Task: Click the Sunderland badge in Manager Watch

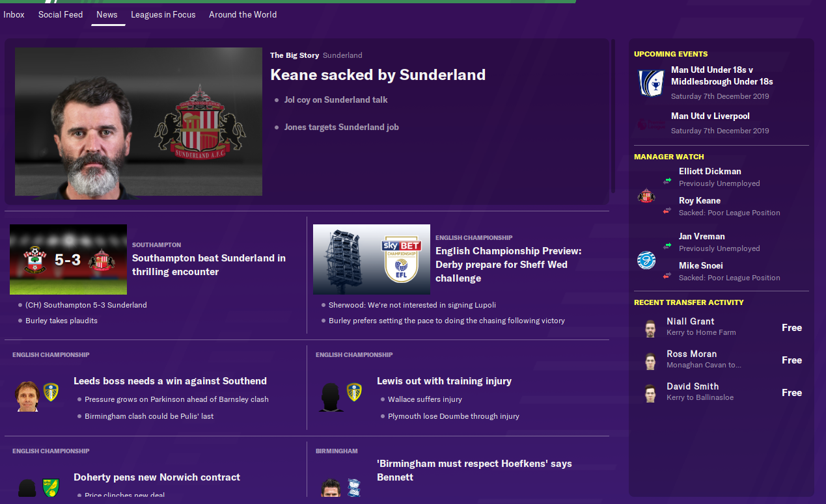Action: (646, 195)
